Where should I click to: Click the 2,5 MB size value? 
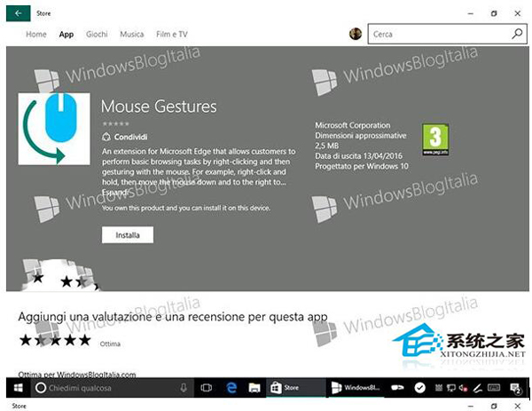(326, 146)
